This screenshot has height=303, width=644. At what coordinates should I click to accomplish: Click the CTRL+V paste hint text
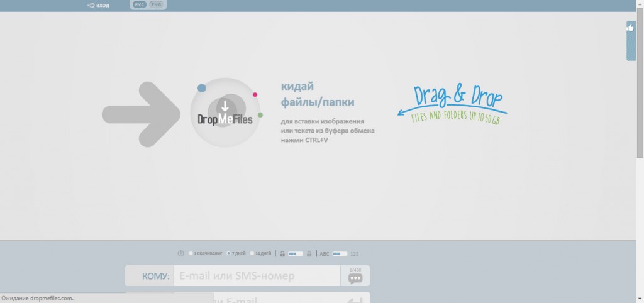[x=328, y=131]
